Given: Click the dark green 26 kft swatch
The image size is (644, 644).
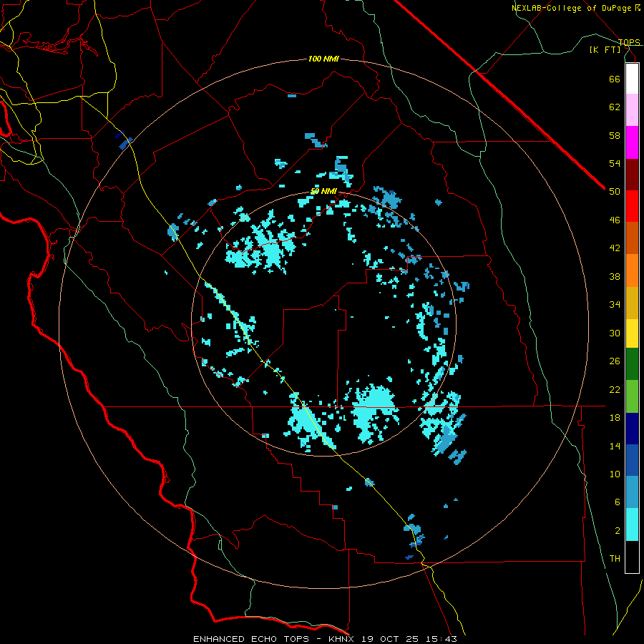Looking at the screenshot, I should 632,364.
